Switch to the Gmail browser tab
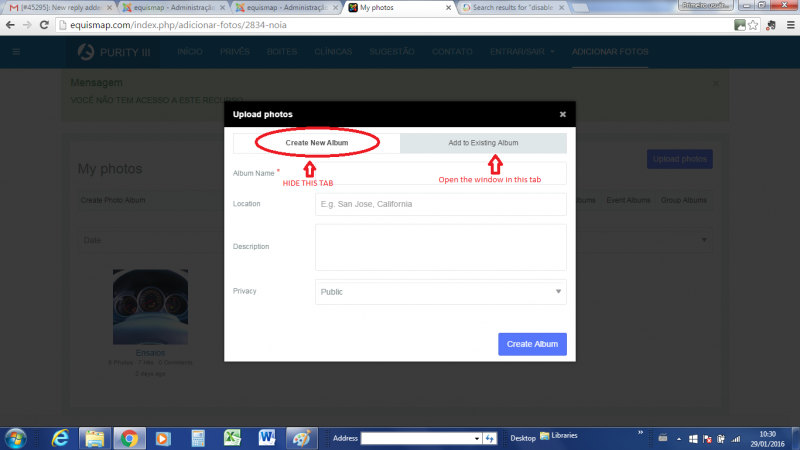Viewport: 800px width, 450px height. click(60, 7)
